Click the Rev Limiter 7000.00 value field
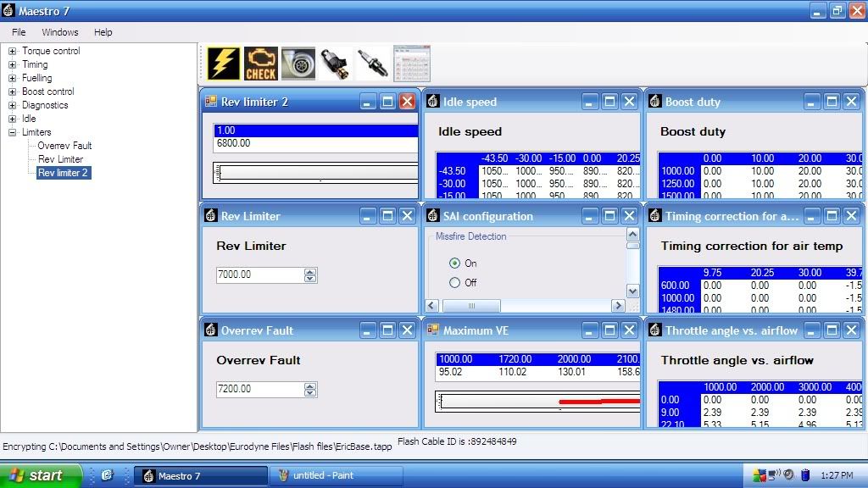 coord(259,274)
